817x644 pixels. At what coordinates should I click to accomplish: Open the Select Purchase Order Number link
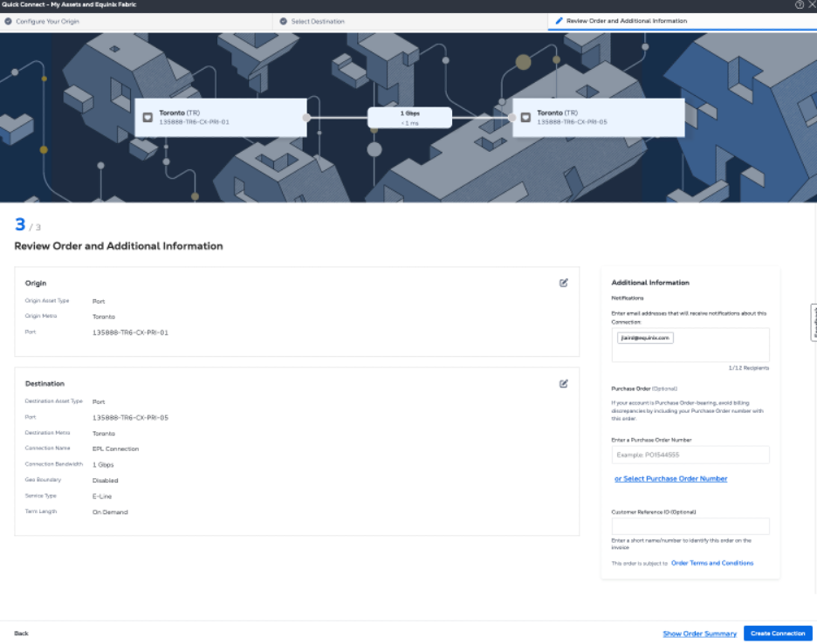pos(670,478)
